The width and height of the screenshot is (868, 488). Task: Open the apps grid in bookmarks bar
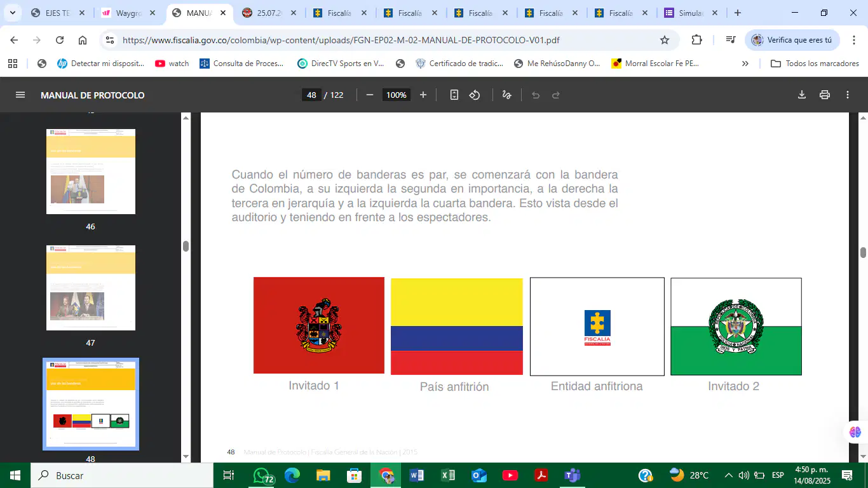click(13, 64)
